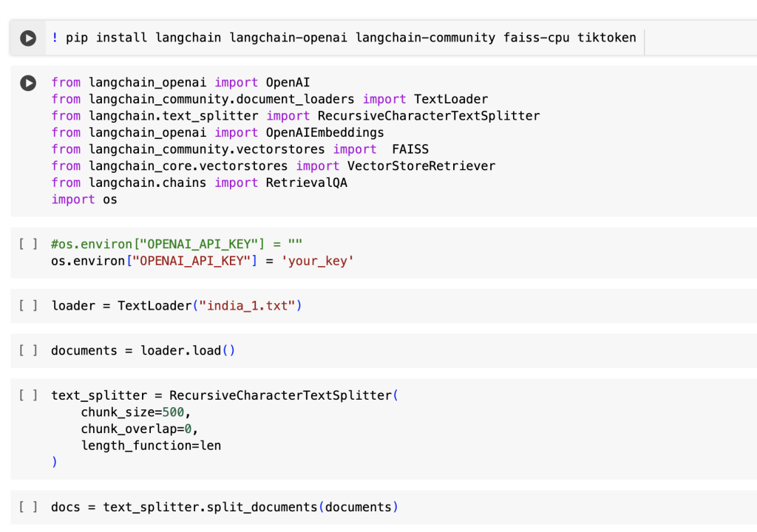Click the length_function=len line

coord(151,446)
